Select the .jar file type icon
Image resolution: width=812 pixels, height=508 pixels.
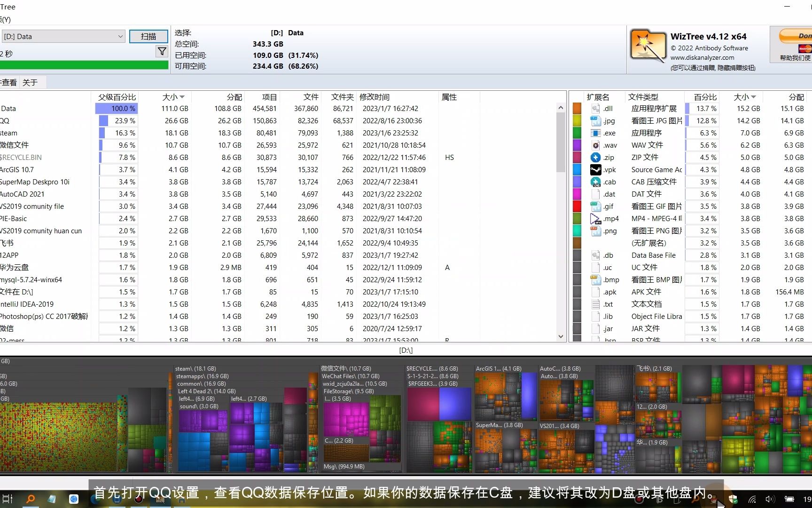point(596,329)
